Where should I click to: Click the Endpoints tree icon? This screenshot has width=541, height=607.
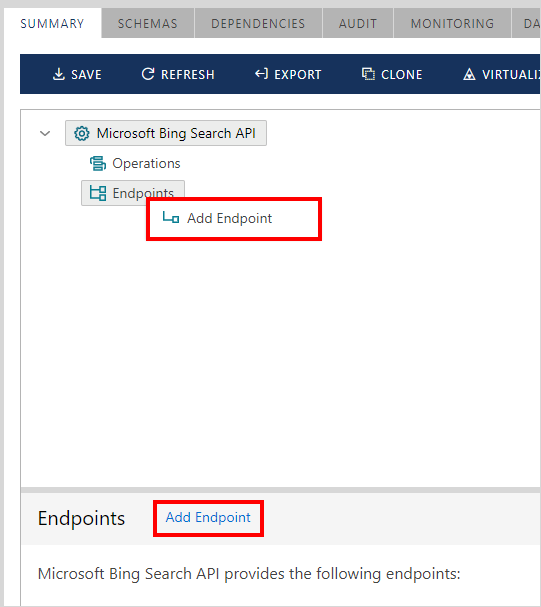(x=98, y=193)
